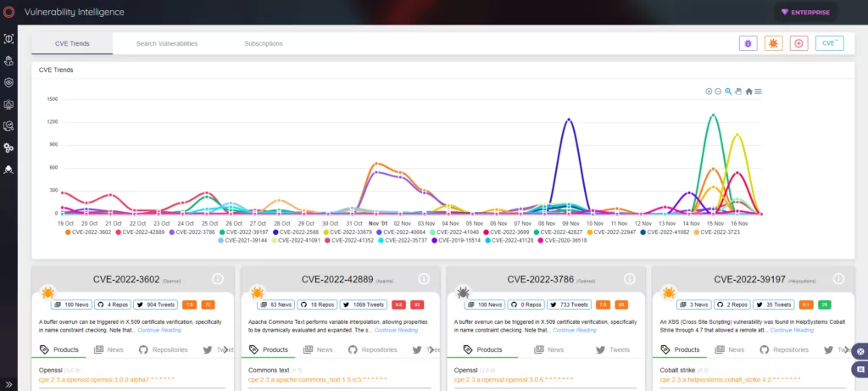This screenshot has width=868, height=391.
Task: Open the sidebar shield-with-eye icon
Action: (8, 82)
